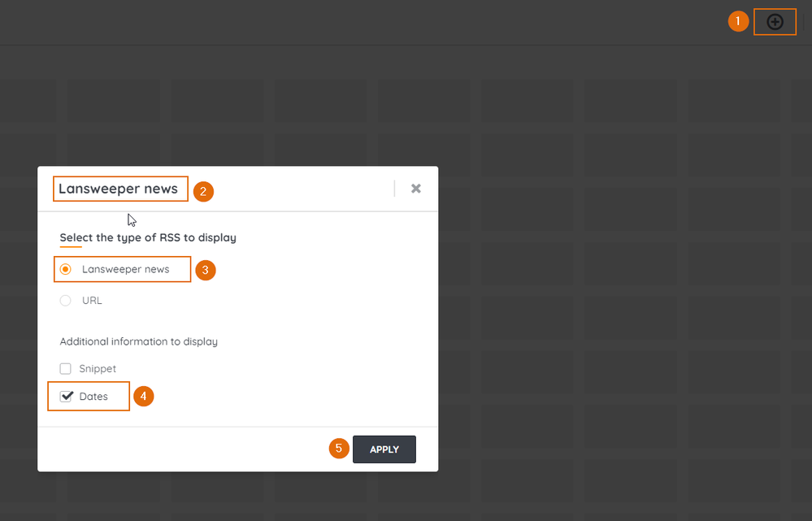Click the orange step marker numbered 2
812x521 pixels.
[203, 192]
